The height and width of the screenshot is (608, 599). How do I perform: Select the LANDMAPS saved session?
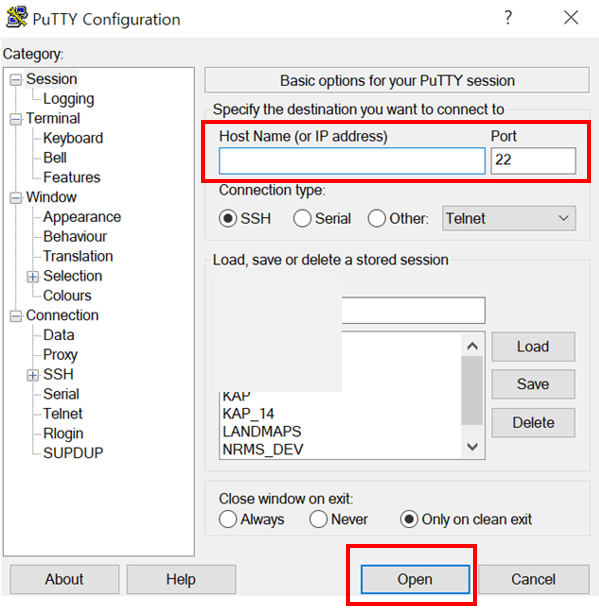click(x=262, y=432)
